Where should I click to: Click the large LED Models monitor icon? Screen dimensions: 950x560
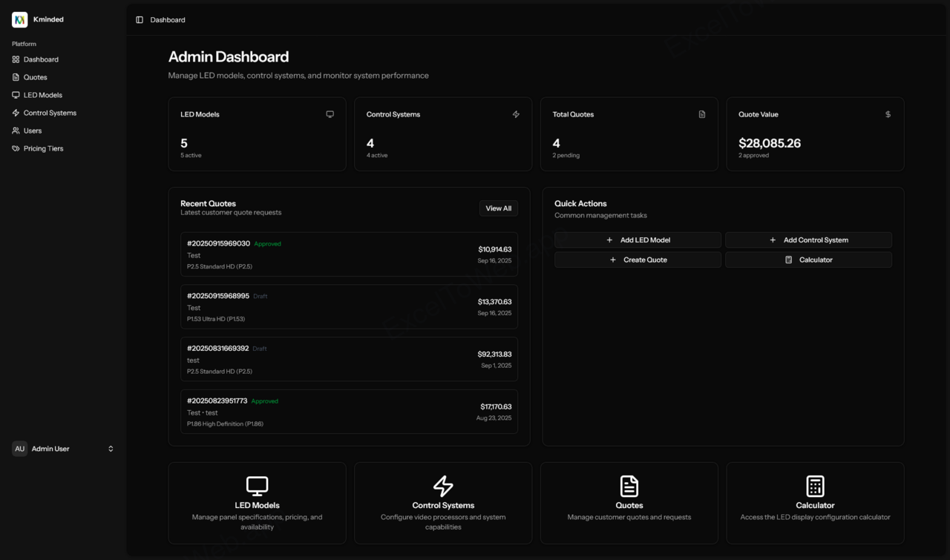click(x=257, y=487)
